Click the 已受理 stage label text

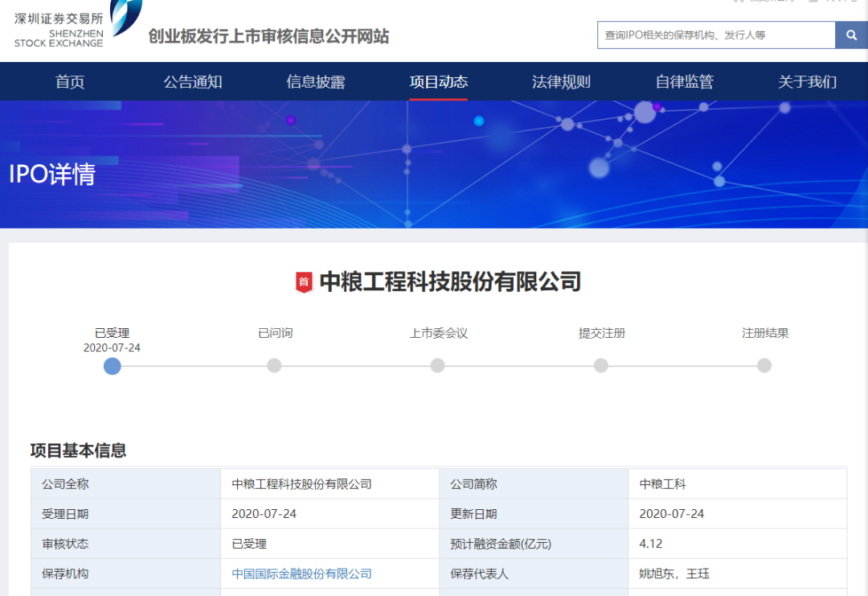(113, 333)
